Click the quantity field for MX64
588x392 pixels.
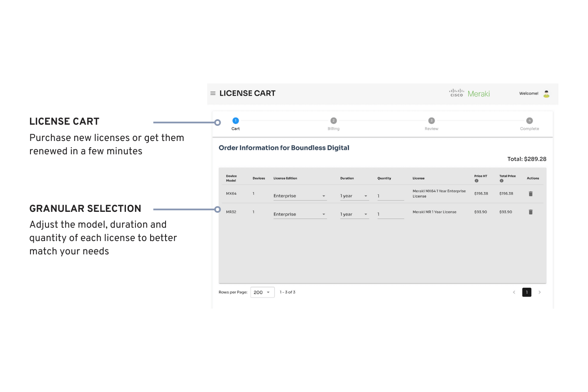(390, 196)
